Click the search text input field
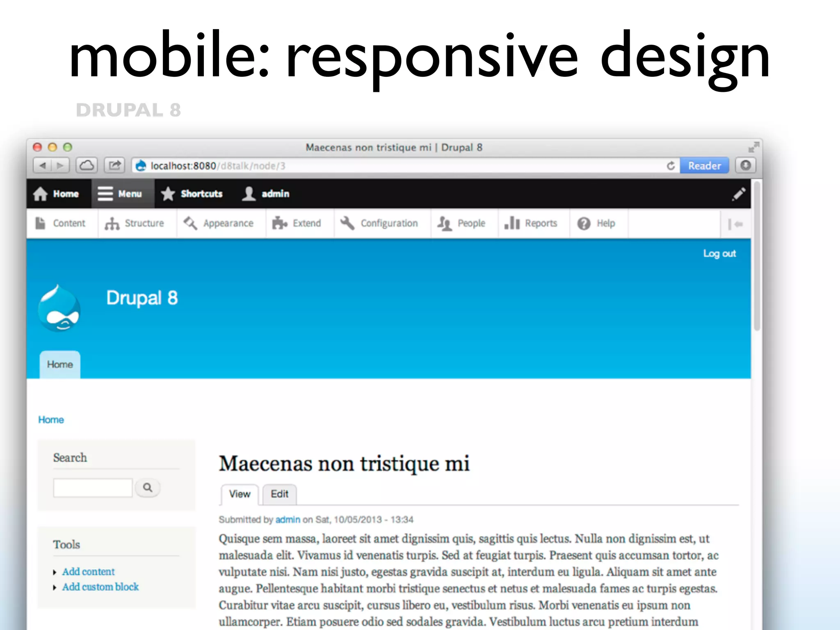This screenshot has width=840, height=630. click(x=93, y=488)
